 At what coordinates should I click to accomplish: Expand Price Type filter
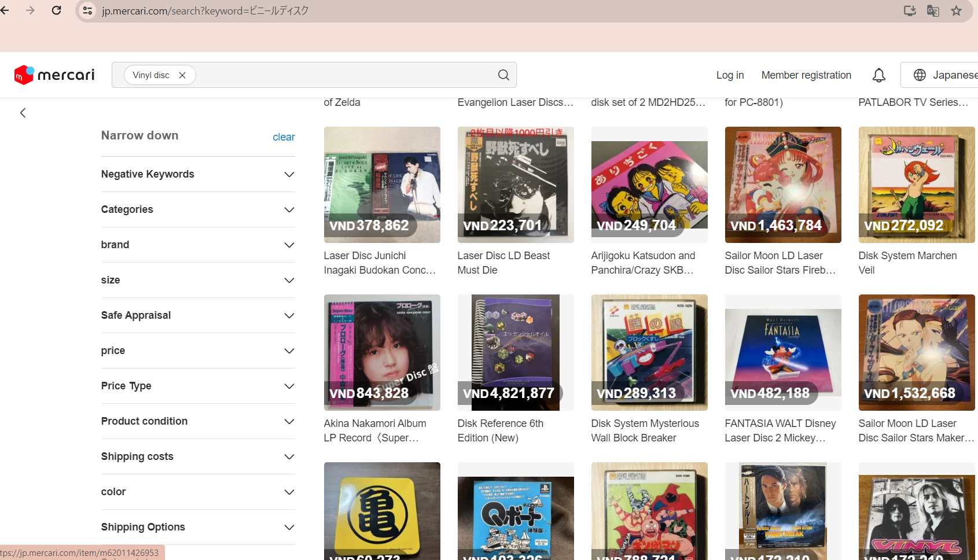[198, 386]
